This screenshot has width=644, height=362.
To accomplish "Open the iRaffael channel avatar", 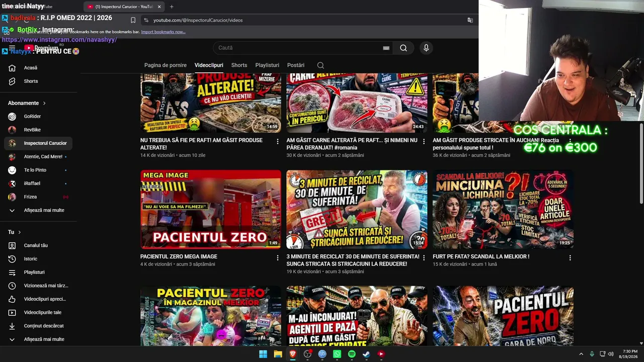I will click(12, 184).
